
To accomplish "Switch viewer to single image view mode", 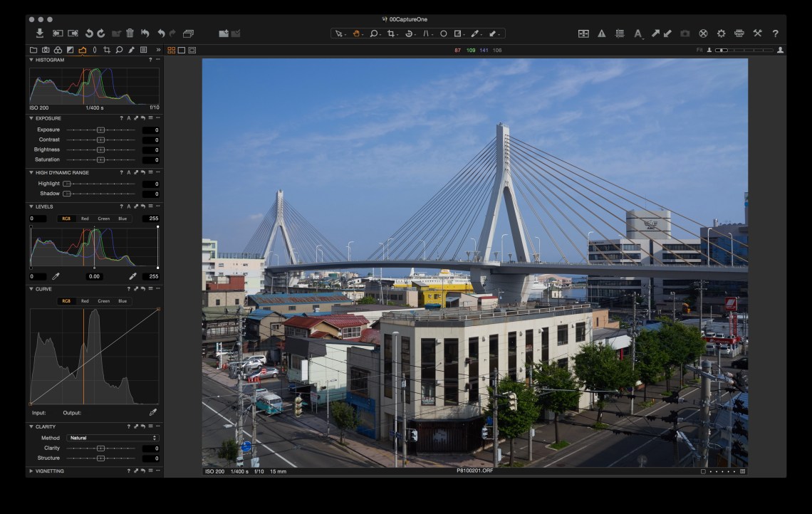I will (182, 51).
